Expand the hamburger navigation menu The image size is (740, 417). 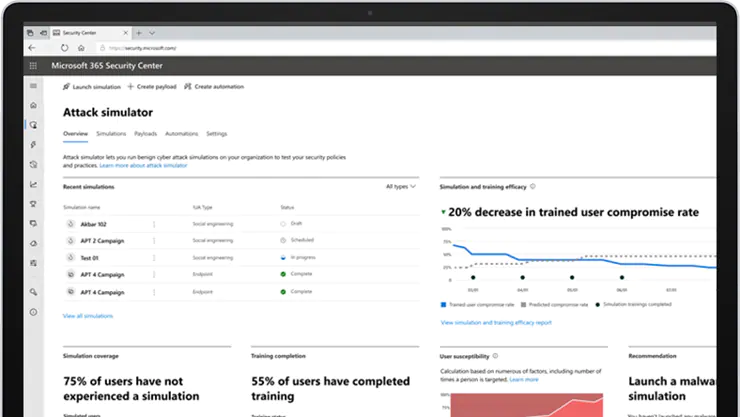(x=33, y=87)
